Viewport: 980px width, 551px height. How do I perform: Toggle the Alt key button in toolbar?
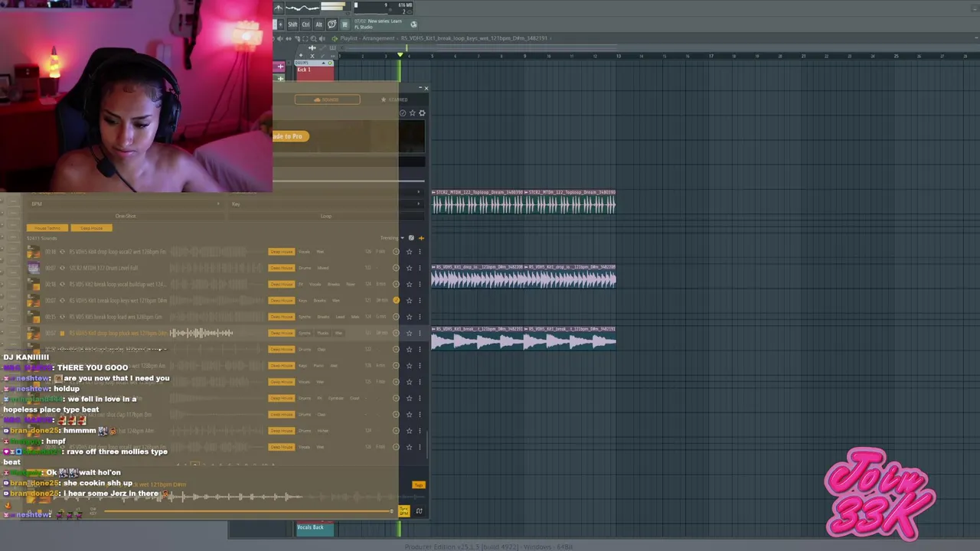(x=318, y=24)
